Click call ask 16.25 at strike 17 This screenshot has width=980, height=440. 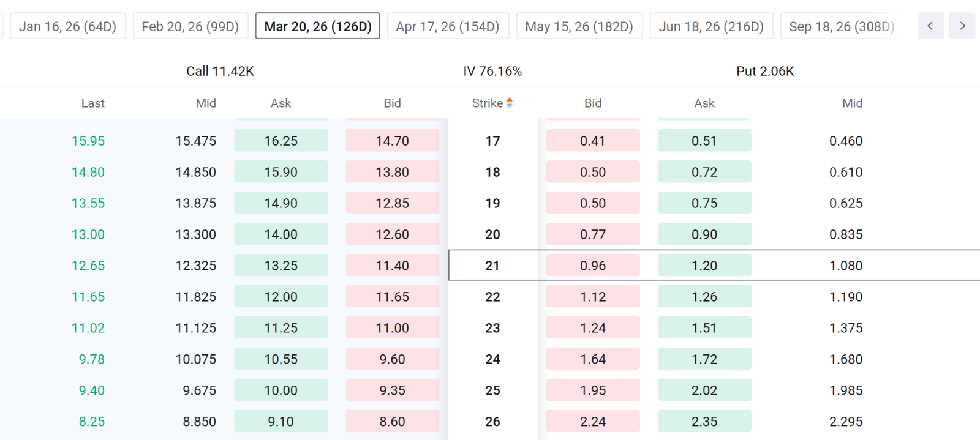click(281, 141)
